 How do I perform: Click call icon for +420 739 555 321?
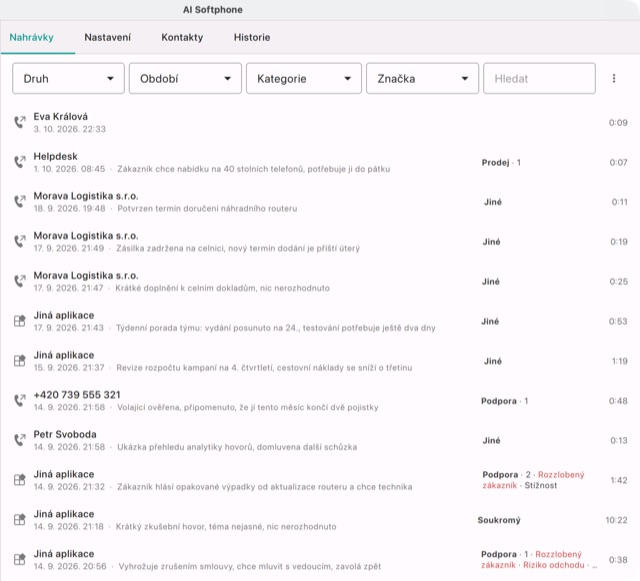20,401
